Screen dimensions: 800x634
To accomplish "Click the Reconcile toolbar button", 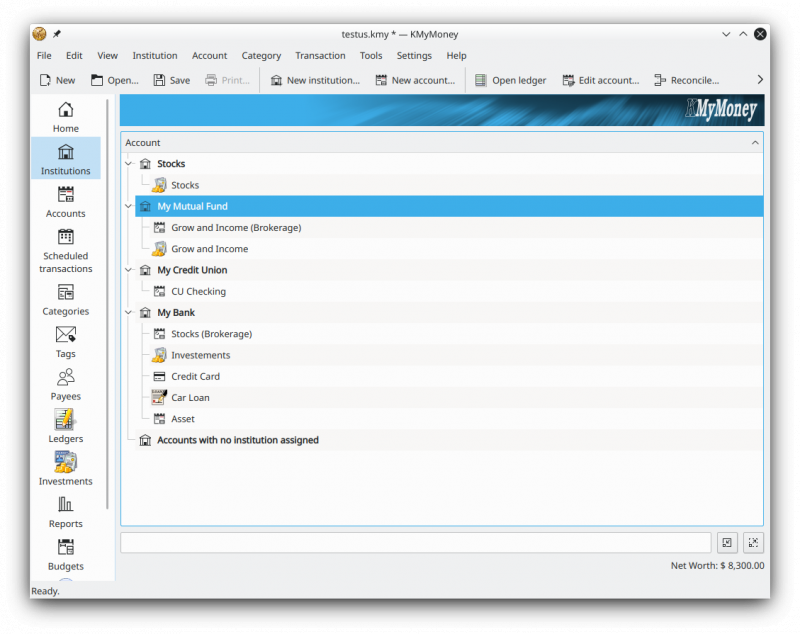I will click(x=687, y=80).
